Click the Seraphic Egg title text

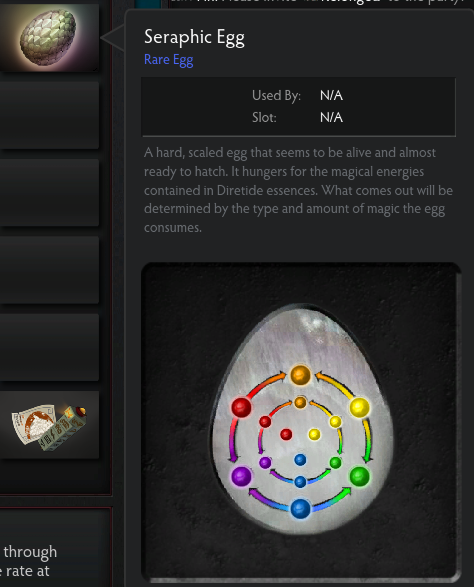[x=194, y=38]
